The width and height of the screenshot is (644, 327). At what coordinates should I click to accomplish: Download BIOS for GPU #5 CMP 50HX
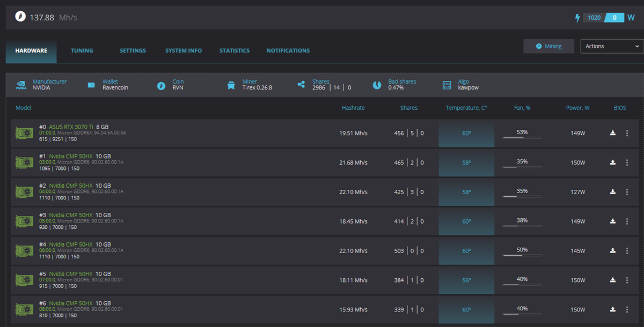pos(613,280)
